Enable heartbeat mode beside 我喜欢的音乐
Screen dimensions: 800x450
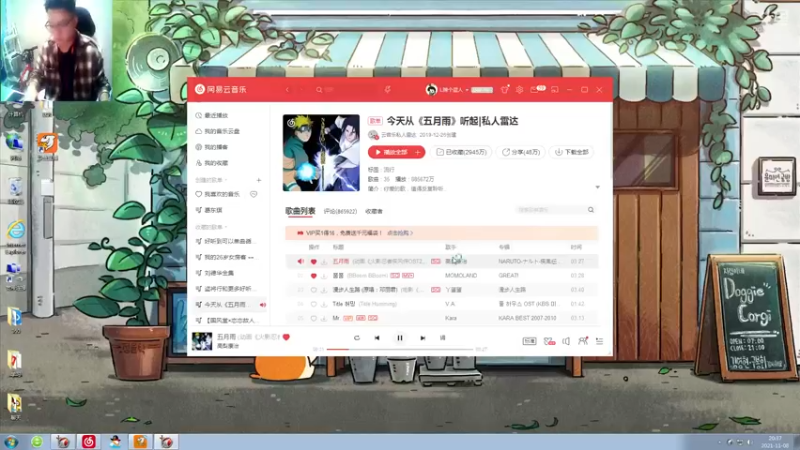click(254, 194)
